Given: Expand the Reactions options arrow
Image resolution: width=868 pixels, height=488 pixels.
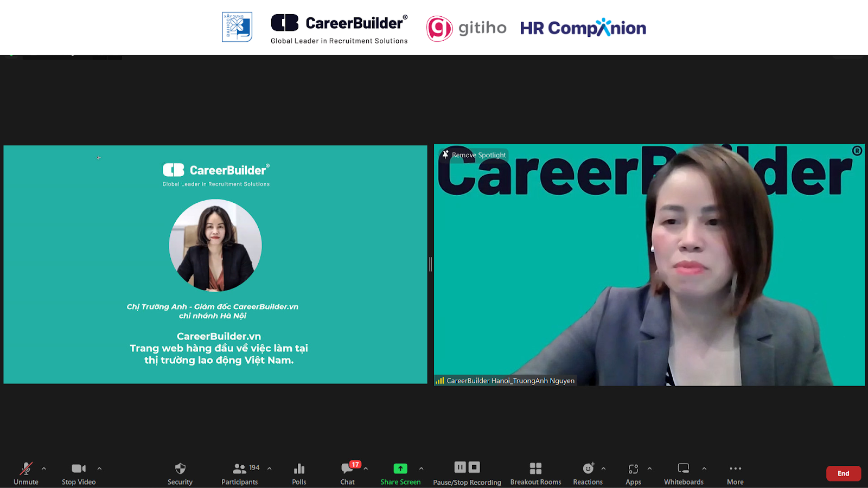Looking at the screenshot, I should (603, 468).
